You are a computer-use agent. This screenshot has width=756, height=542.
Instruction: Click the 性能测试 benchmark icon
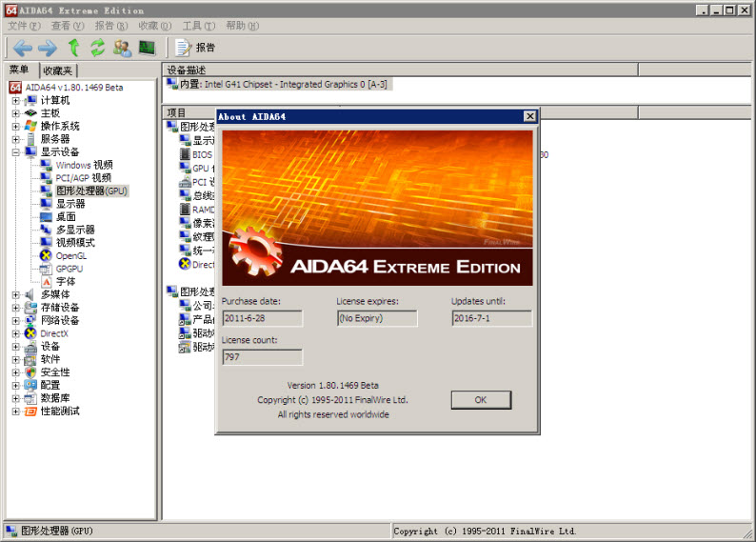30,412
